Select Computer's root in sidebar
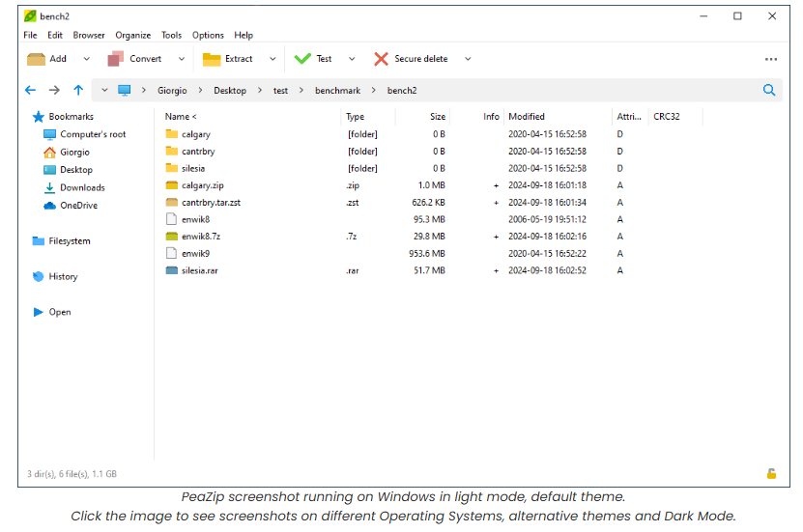This screenshot has width=803, height=532. click(93, 134)
